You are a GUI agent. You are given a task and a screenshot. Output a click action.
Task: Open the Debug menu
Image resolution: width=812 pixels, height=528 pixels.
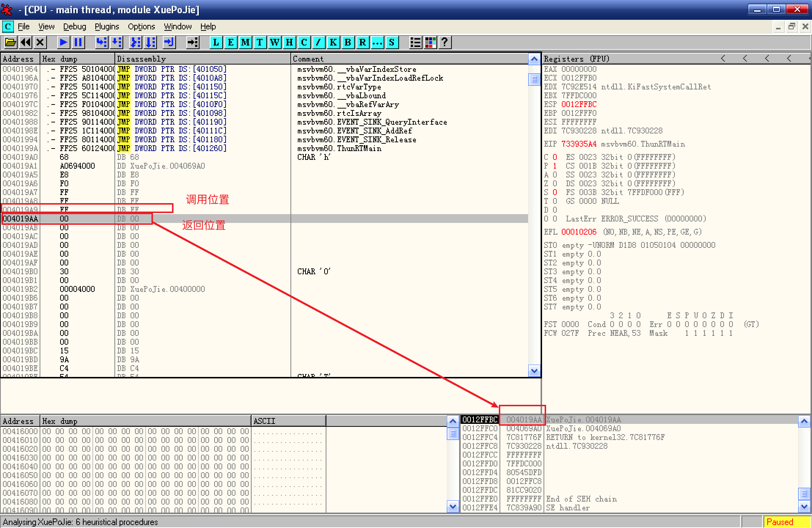click(74, 27)
